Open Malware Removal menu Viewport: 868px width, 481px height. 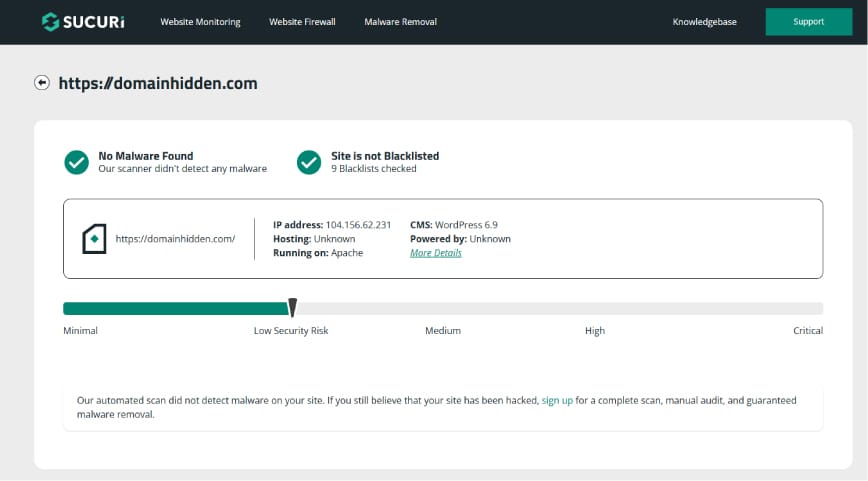(x=401, y=22)
